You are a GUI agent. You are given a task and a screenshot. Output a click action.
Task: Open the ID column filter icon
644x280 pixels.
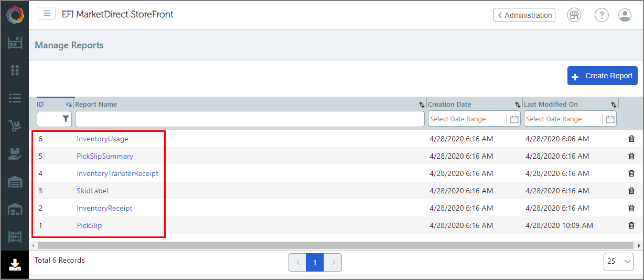pyautogui.click(x=65, y=119)
